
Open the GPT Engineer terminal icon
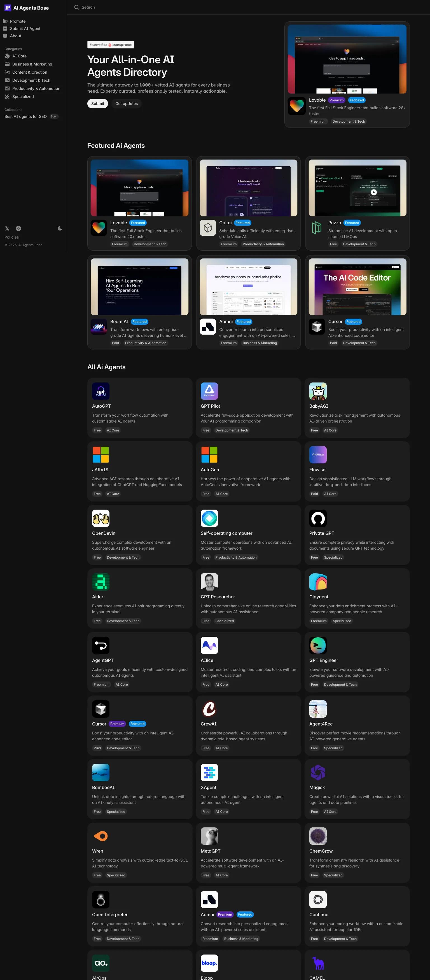tap(318, 645)
